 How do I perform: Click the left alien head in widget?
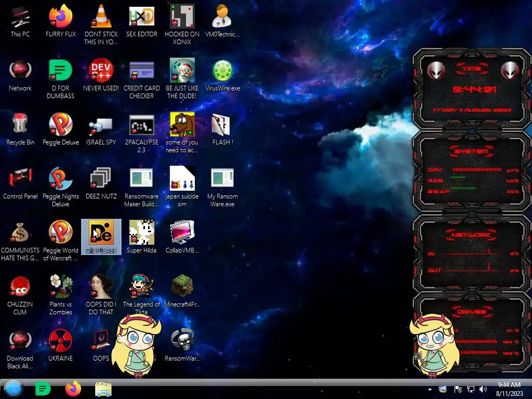tap(436, 71)
